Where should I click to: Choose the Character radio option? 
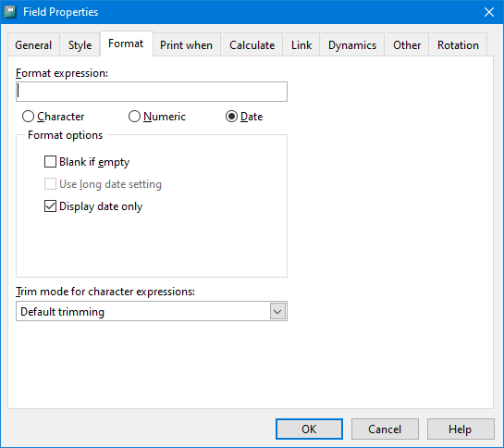click(x=54, y=117)
